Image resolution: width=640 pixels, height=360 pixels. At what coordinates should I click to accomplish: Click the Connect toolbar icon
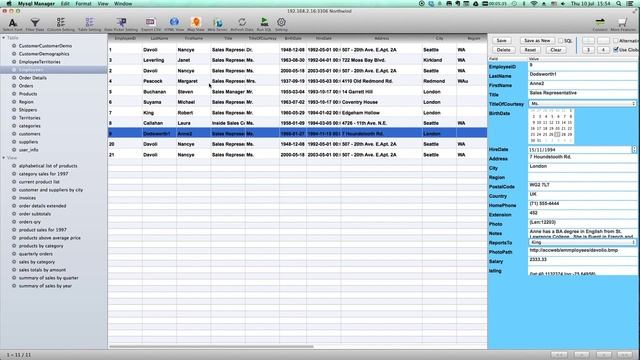coord(600,22)
